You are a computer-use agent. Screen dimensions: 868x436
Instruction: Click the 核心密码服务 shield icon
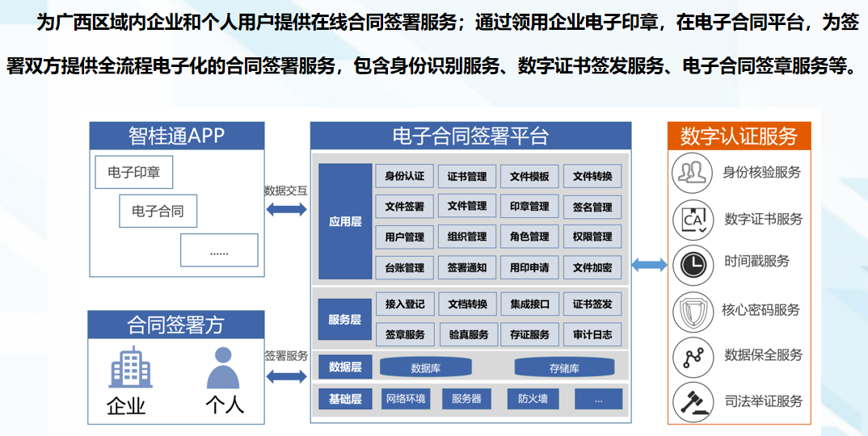(692, 310)
